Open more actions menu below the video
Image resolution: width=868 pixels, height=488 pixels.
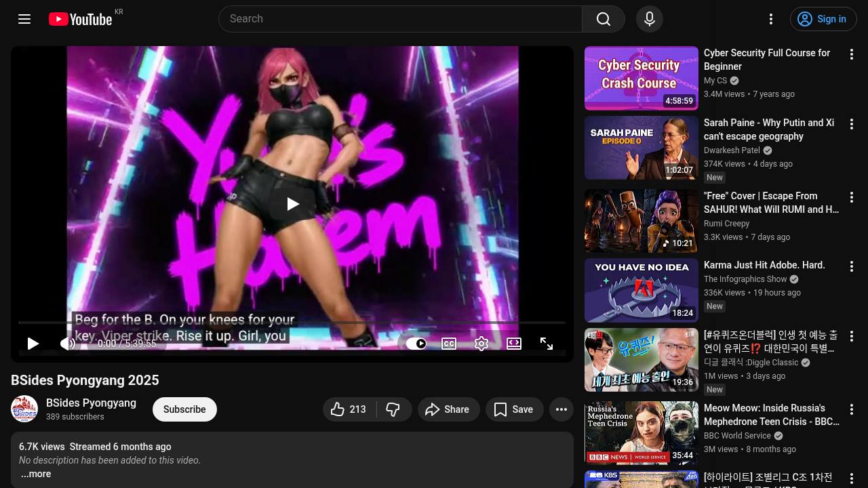tap(561, 409)
